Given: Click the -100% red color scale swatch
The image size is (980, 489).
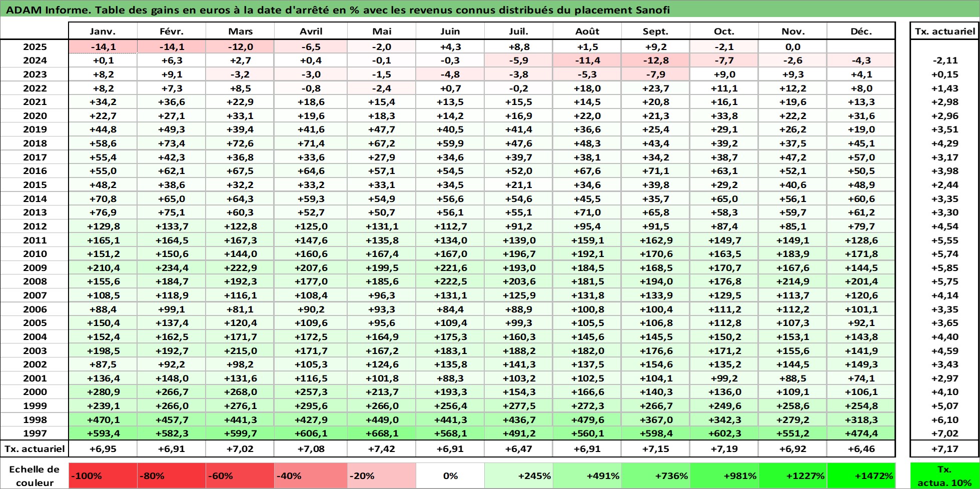Looking at the screenshot, I should click(103, 475).
